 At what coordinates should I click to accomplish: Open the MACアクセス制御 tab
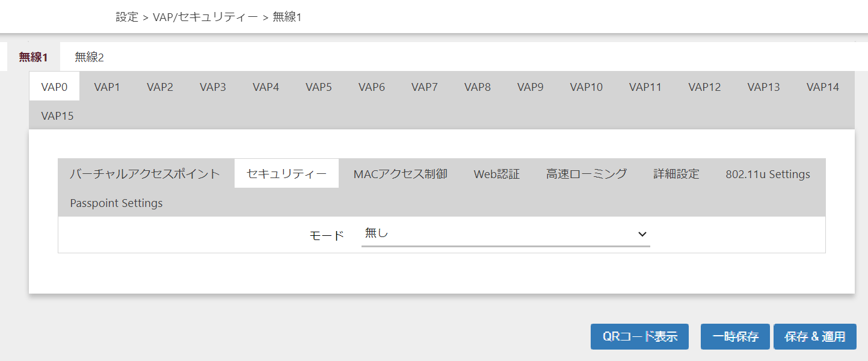[x=400, y=174]
